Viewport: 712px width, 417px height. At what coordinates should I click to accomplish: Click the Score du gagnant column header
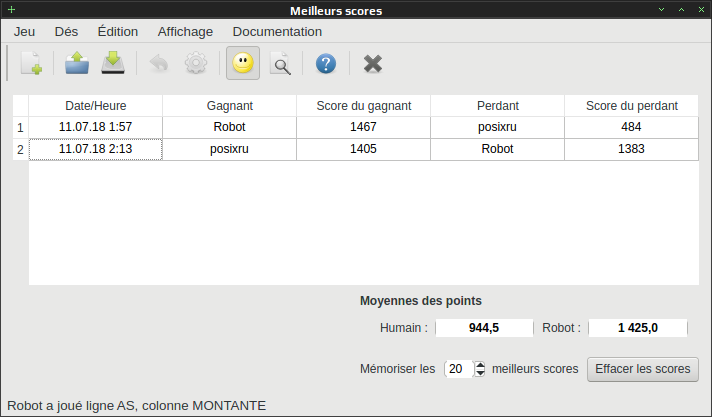363,106
